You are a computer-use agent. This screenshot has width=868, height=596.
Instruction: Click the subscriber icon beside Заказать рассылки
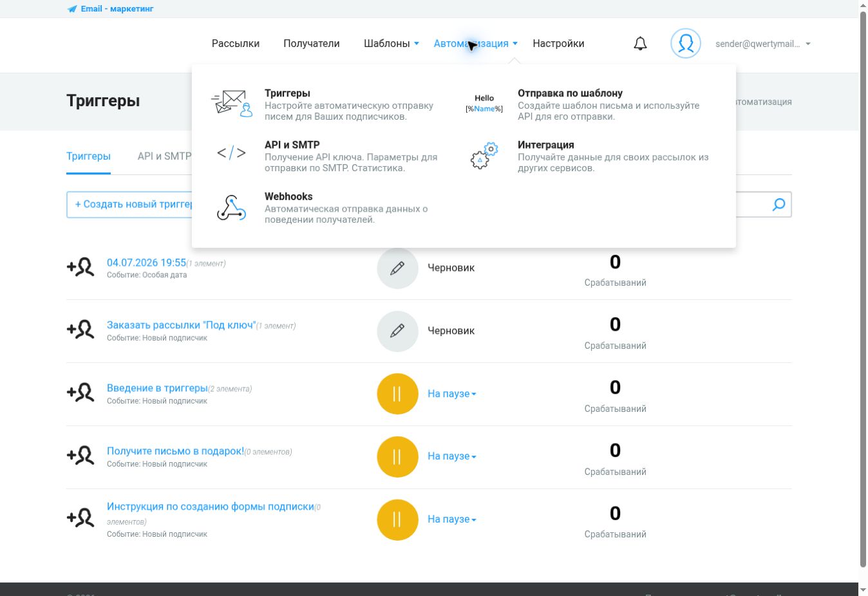(80, 330)
